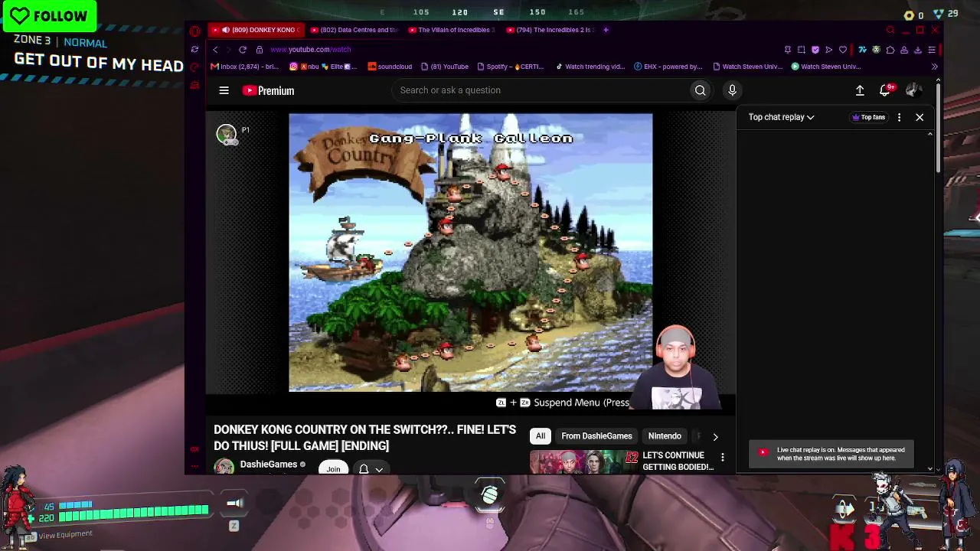Open the browser snapshot tool icon
This screenshot has width=980, height=551.
coord(802,50)
